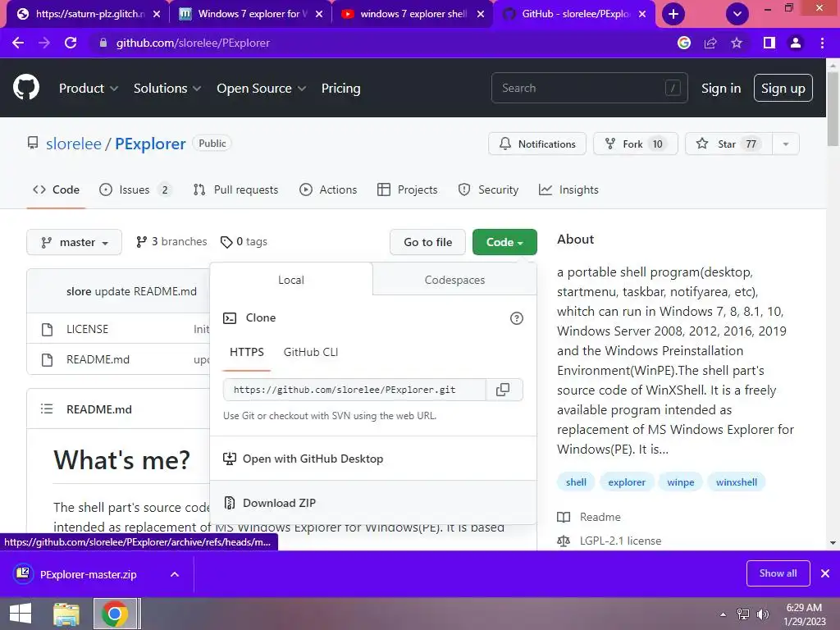Choose the GitHub CLI clone option
The height and width of the screenshot is (630, 840).
(311, 352)
